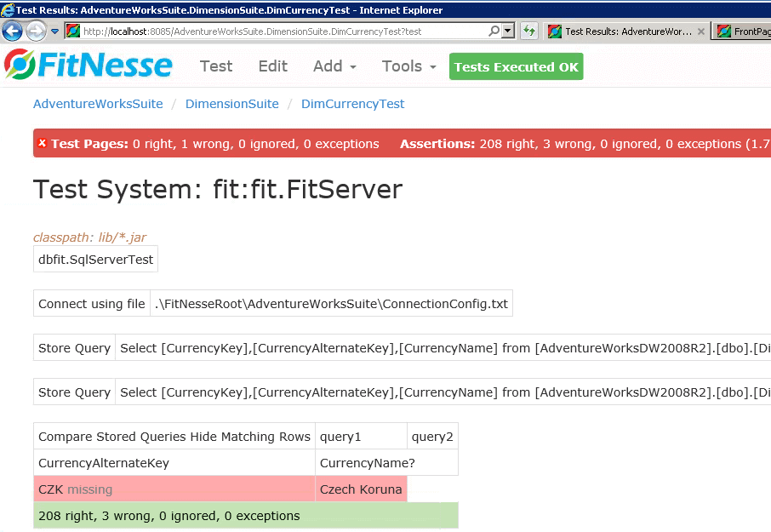Click the browser Forward arrow button
Screen dimensions: 771x532
[x=36, y=31]
